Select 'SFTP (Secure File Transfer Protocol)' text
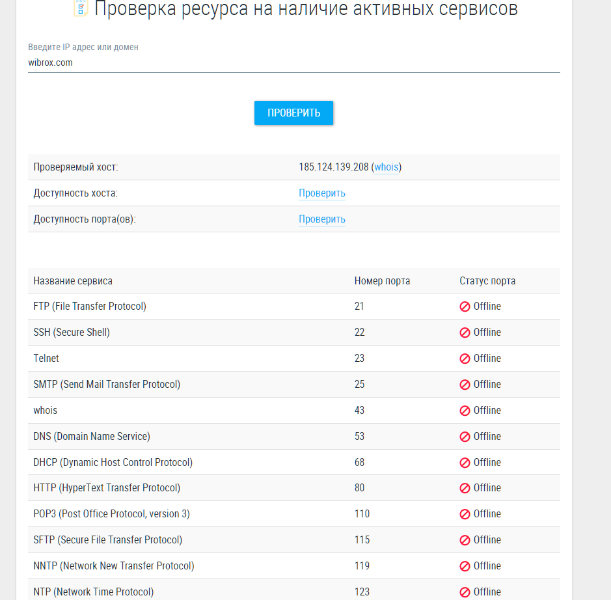This screenshot has height=600, width=611. pyautogui.click(x=108, y=540)
